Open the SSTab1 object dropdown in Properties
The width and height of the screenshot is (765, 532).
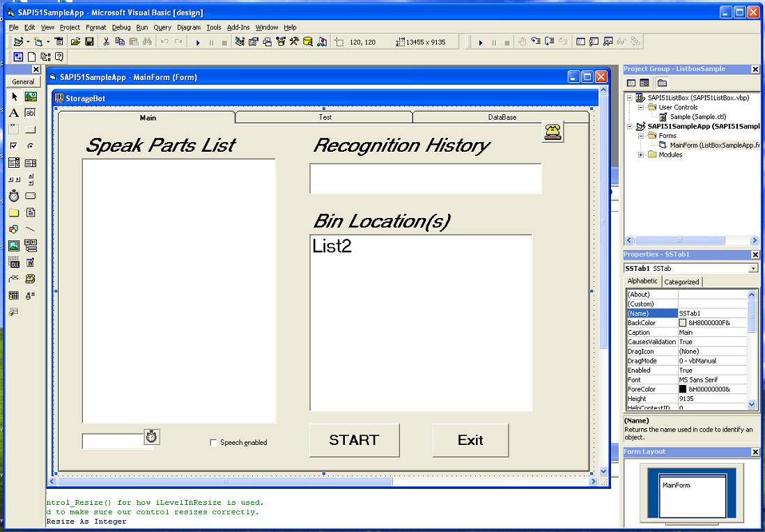tap(754, 269)
